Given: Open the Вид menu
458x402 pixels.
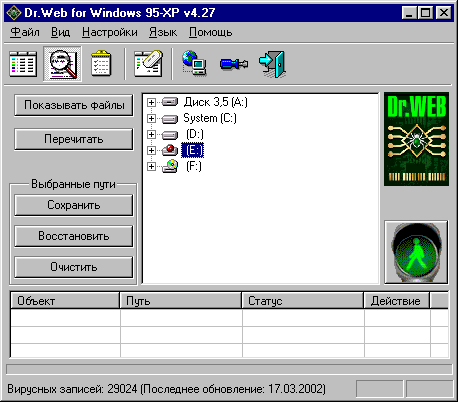Looking at the screenshot, I should click(x=60, y=32).
